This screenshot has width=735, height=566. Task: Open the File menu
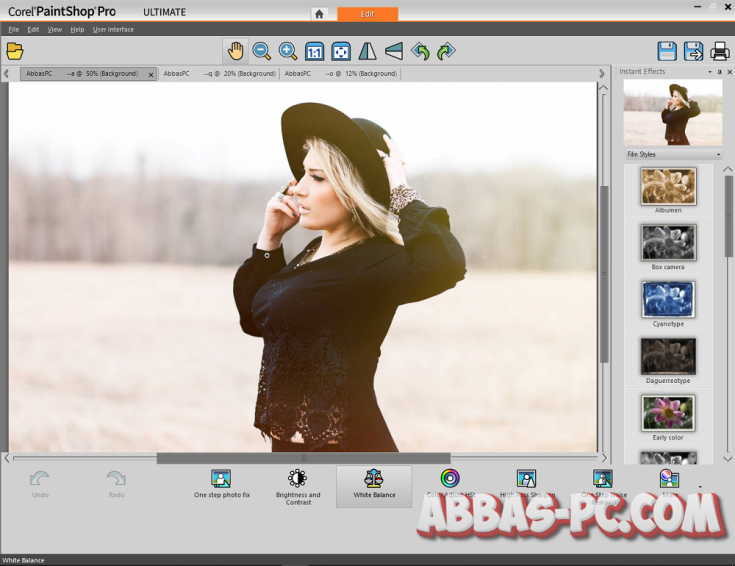[x=14, y=29]
